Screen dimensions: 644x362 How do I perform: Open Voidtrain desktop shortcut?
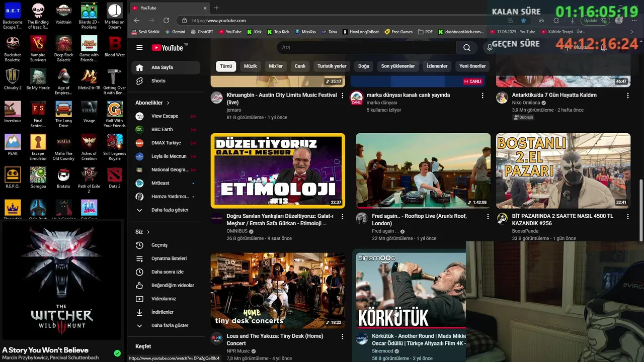63,14
